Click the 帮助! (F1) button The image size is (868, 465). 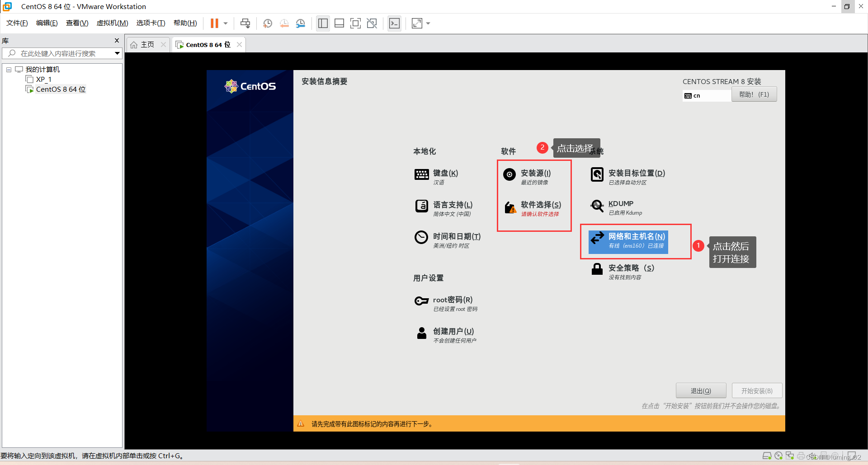point(754,94)
